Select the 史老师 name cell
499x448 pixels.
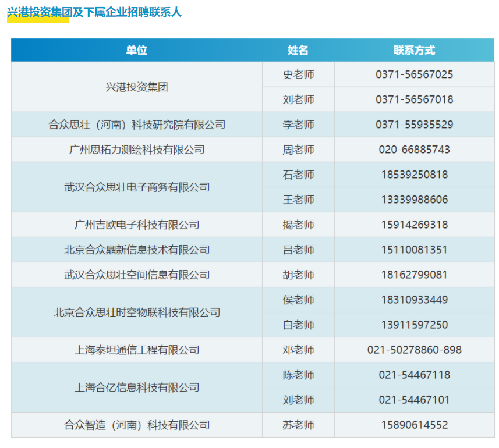tap(298, 74)
